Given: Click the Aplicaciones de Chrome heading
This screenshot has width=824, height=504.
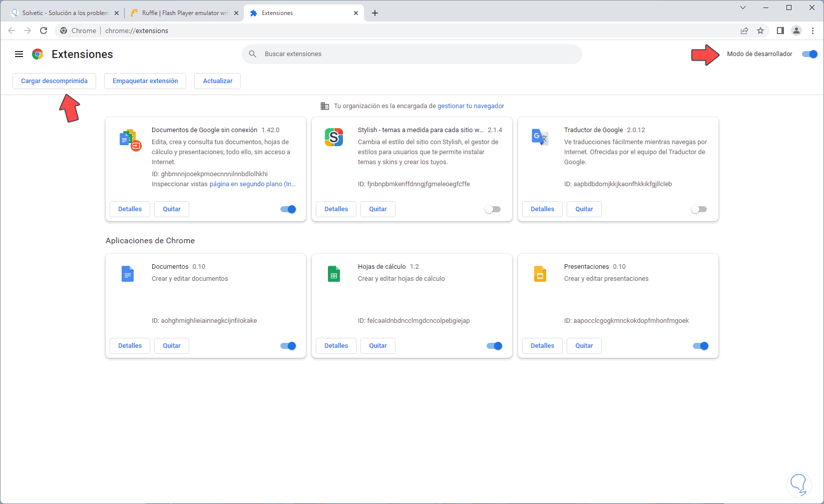Looking at the screenshot, I should click(x=150, y=241).
